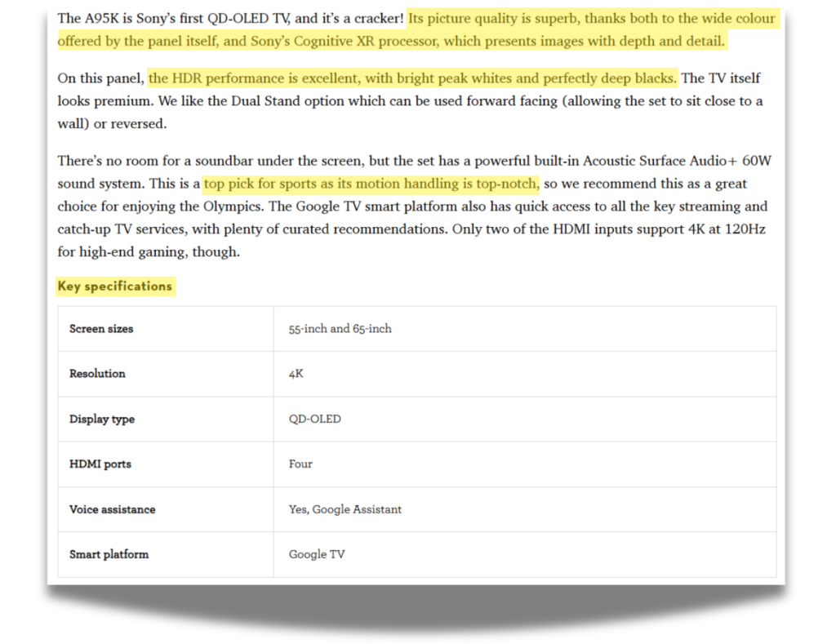The height and width of the screenshot is (644, 836).
Task: Click the highlighted 'top pick for sports' phrase
Action: (x=371, y=184)
